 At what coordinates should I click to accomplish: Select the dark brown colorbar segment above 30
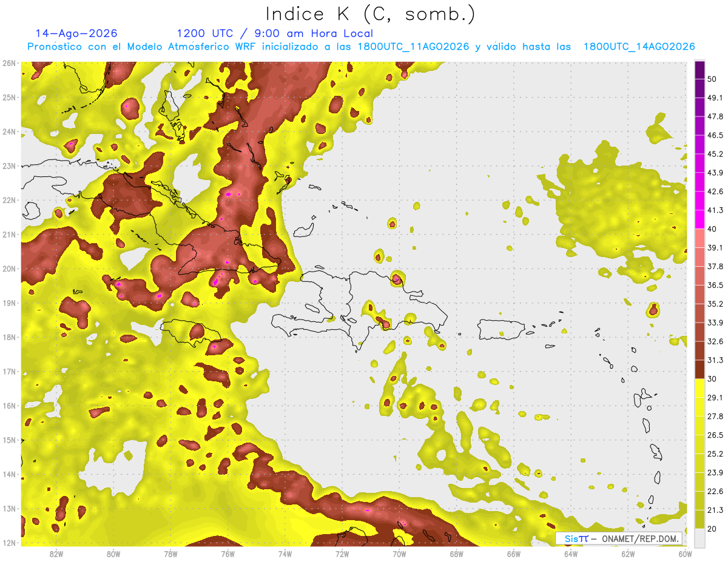[x=699, y=370]
